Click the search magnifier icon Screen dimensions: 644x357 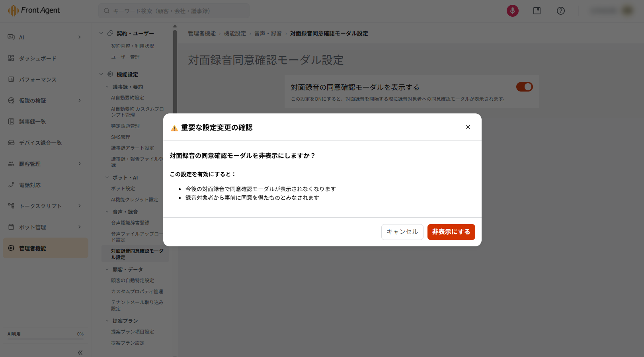coord(107,11)
